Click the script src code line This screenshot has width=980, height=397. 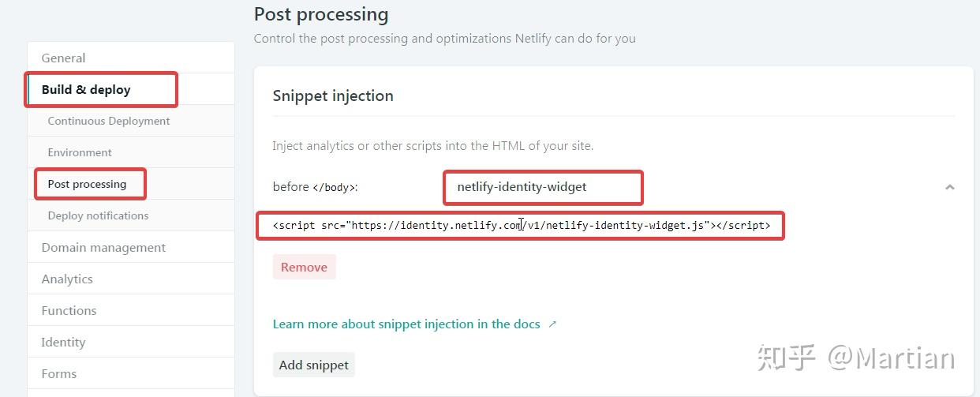tap(521, 226)
